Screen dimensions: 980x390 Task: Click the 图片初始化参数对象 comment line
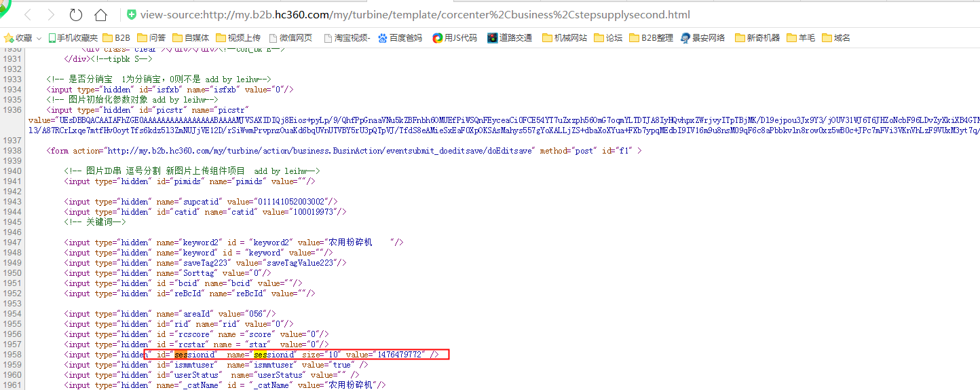132,100
